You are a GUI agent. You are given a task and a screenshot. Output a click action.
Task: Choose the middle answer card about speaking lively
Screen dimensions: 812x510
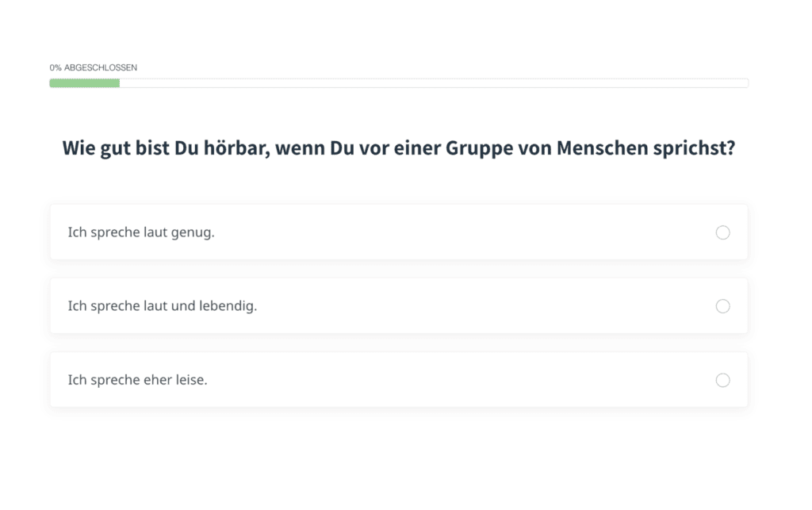coord(399,306)
